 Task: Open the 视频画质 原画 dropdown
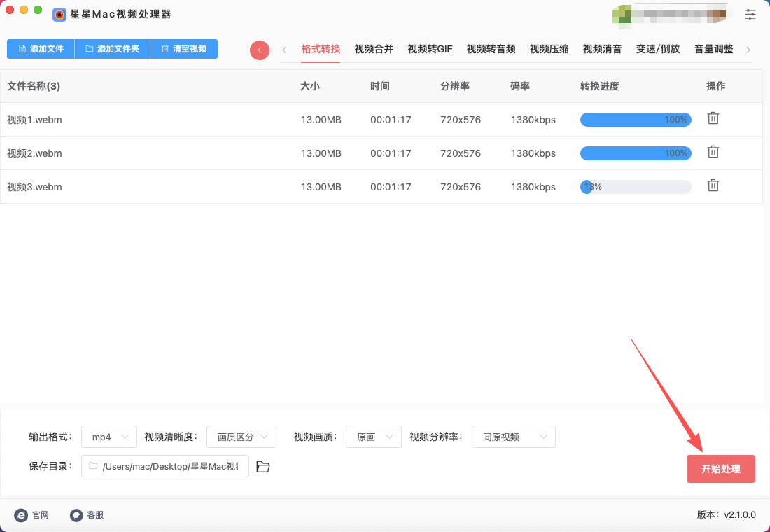pos(374,437)
